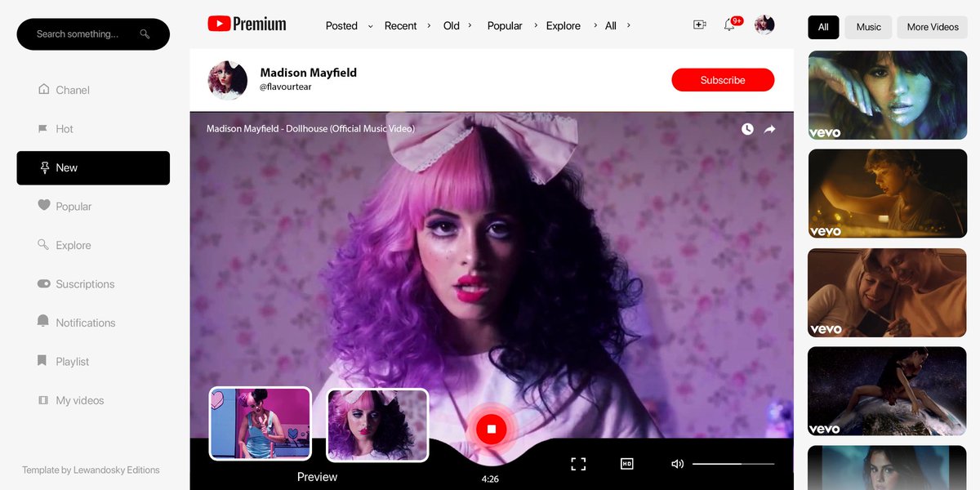Open the profile avatar in the header

coord(764,24)
